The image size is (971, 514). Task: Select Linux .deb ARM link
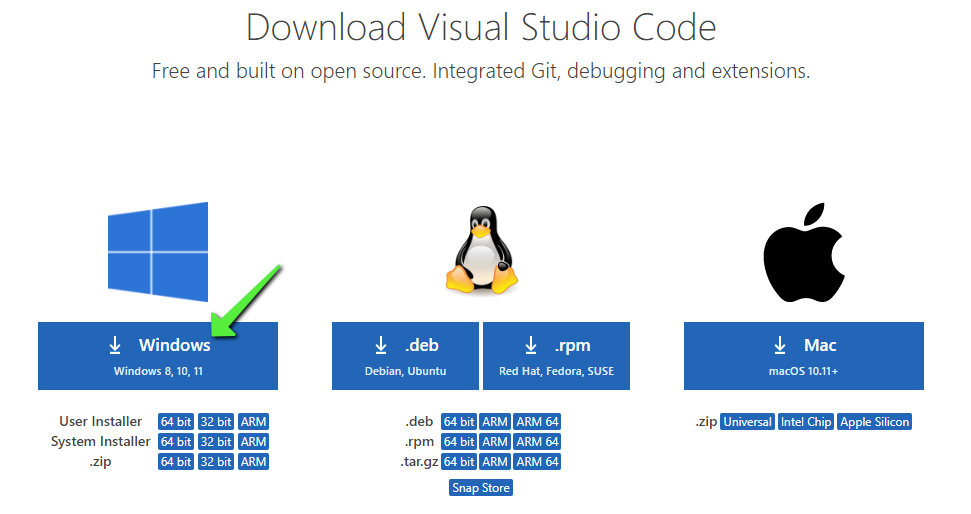pos(495,422)
